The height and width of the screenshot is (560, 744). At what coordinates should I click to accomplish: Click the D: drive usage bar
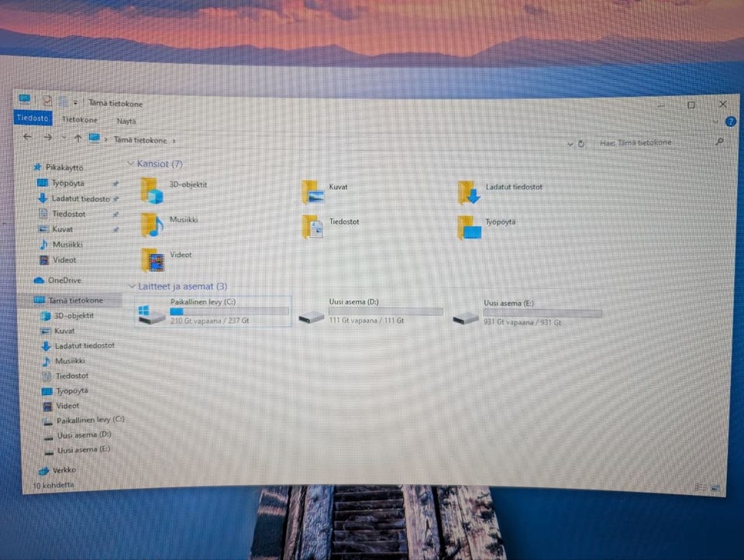click(x=385, y=311)
